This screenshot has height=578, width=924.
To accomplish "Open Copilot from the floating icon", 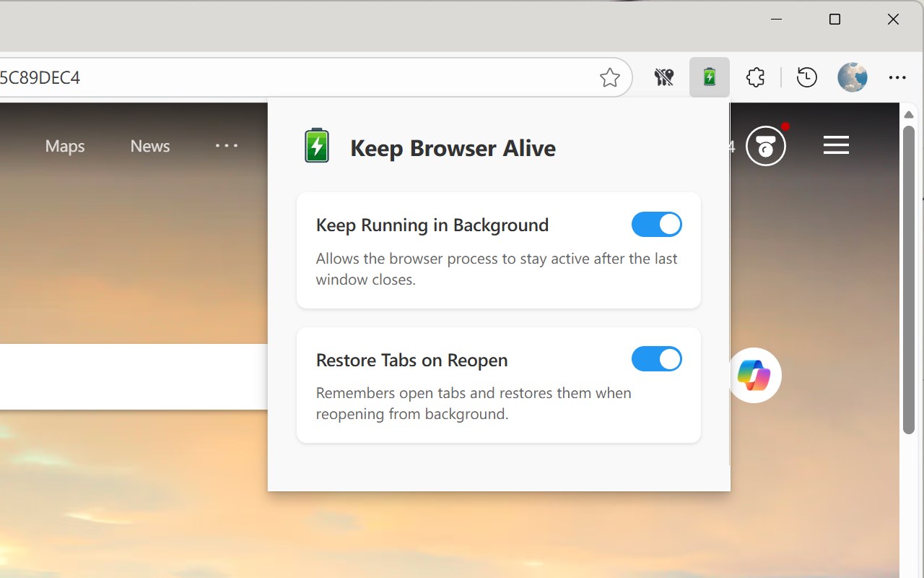I will pyautogui.click(x=754, y=375).
